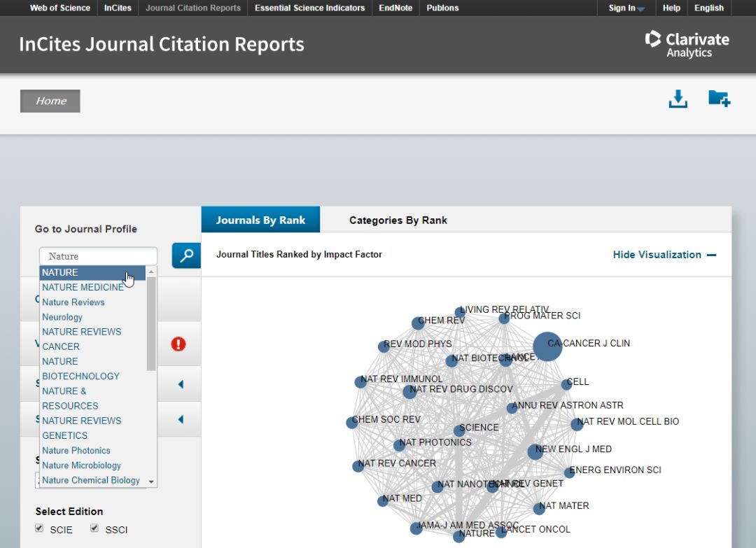Open the Journals By Rank tab
The image size is (756, 548).
260,220
